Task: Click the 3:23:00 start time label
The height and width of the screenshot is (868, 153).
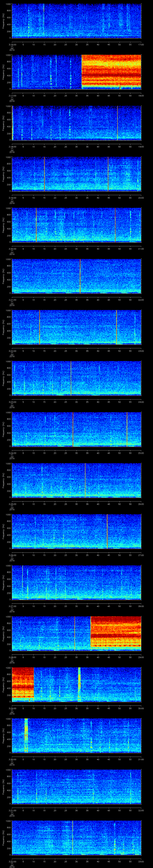Action: [12, 402]
